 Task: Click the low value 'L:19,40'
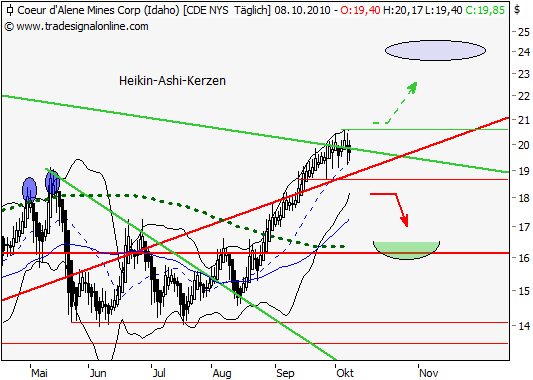point(444,10)
